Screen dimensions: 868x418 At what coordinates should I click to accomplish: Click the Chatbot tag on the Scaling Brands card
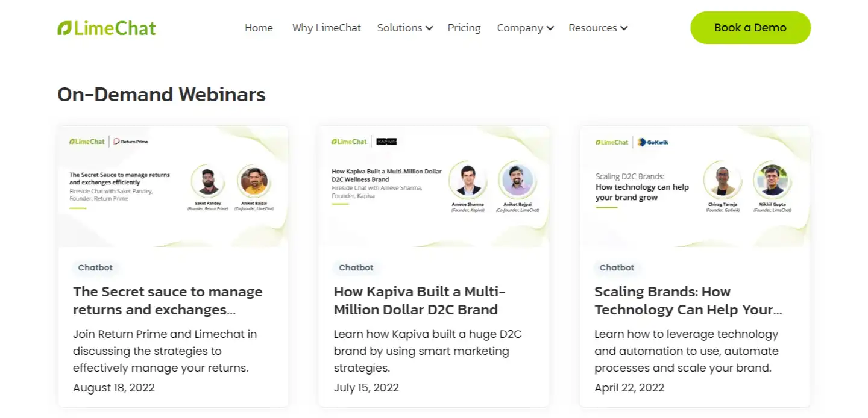(617, 268)
